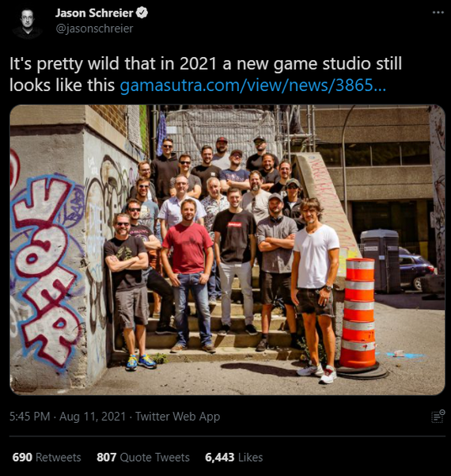
Task: View the 6,443 Likes list
Action: (233, 457)
